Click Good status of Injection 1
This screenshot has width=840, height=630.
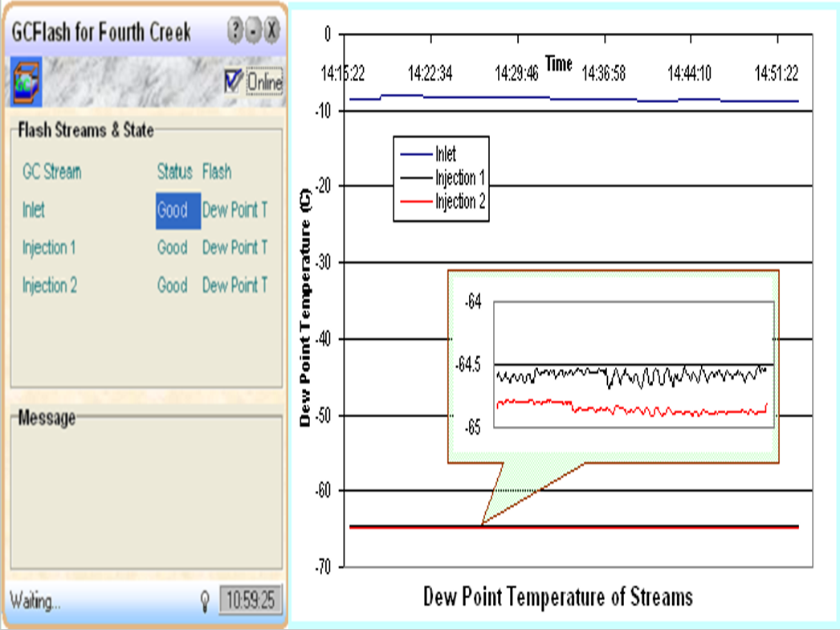click(173, 247)
